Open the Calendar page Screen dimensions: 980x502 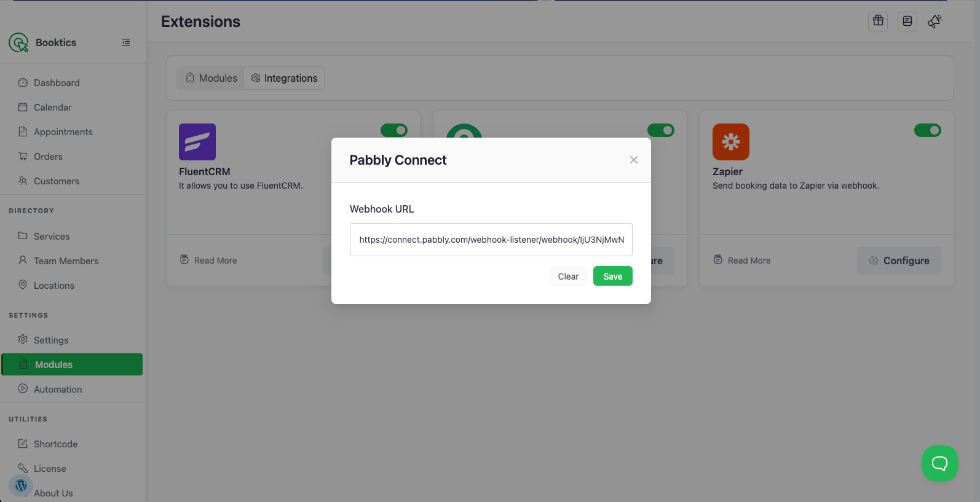click(x=52, y=107)
